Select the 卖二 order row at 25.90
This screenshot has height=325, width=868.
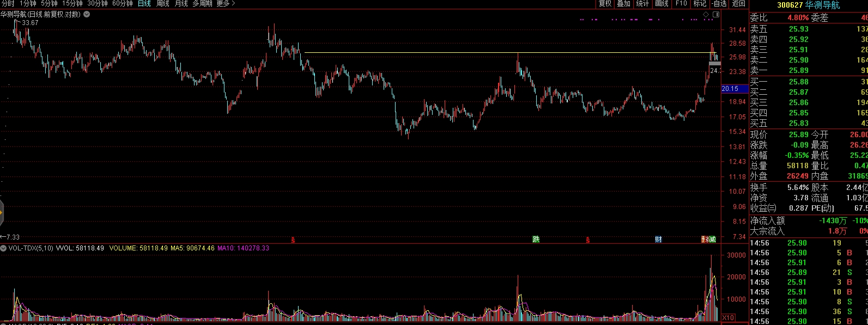coord(809,60)
